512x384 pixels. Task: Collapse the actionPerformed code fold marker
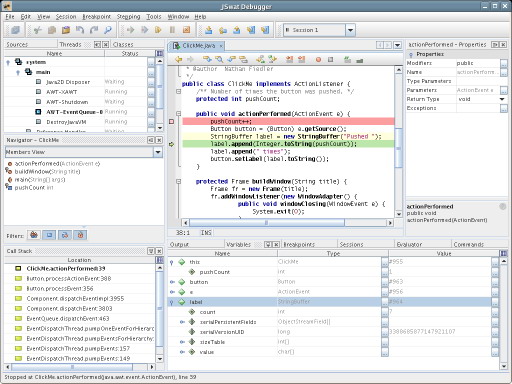coord(179,114)
